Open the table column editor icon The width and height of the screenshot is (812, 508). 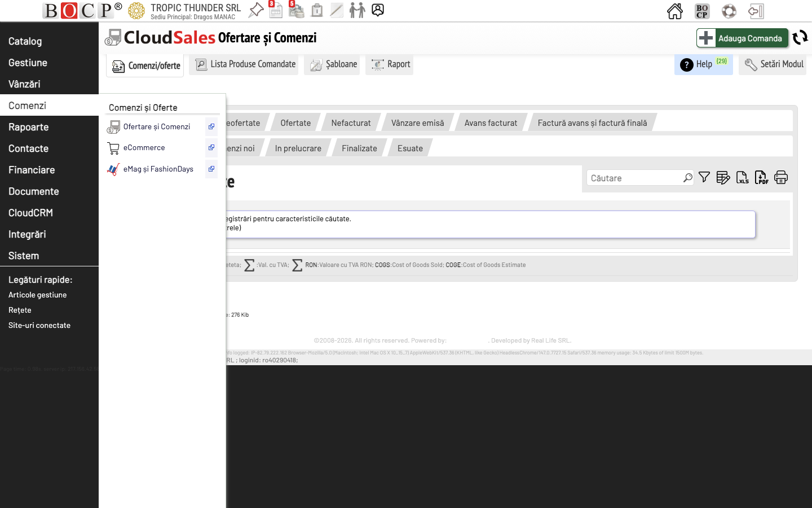(x=723, y=178)
